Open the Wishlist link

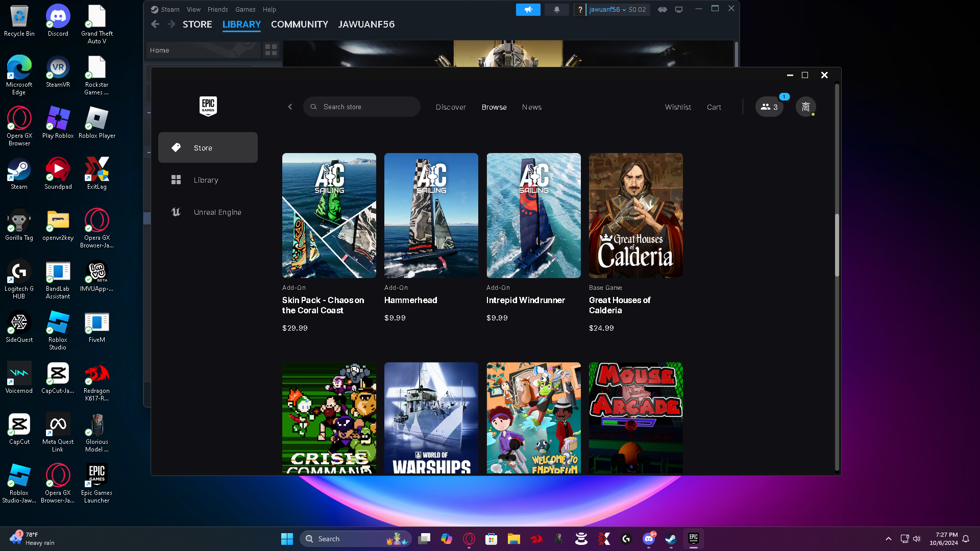pos(678,107)
